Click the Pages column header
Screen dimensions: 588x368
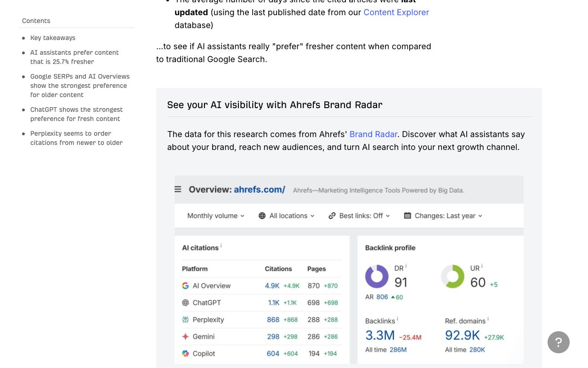[317, 269]
